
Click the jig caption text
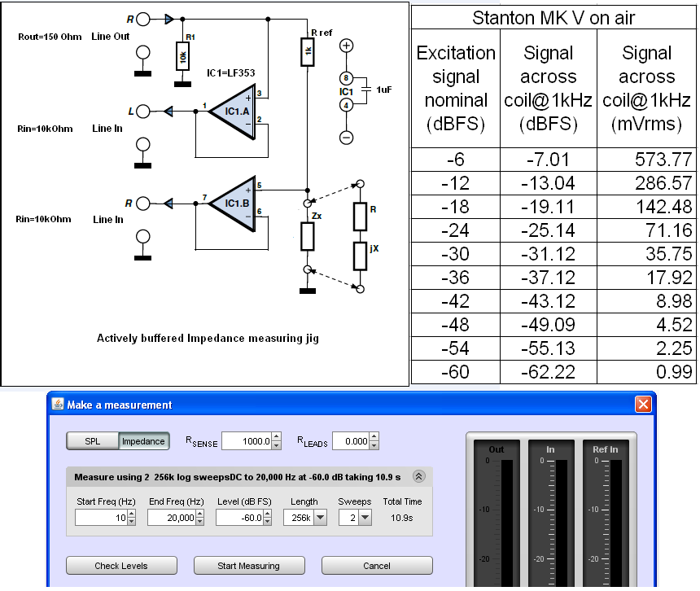208,338
